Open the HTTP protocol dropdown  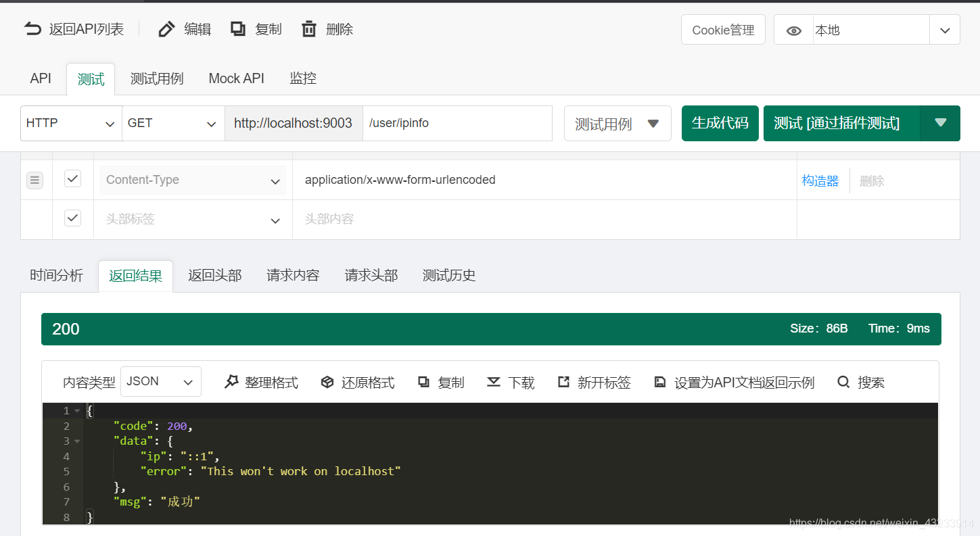pos(71,123)
